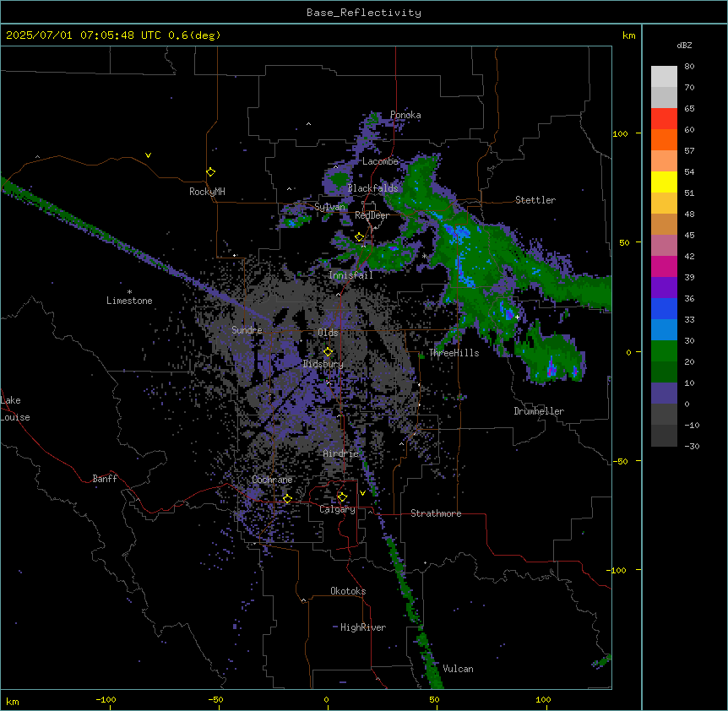Select the yellow diamond marker above Calgary label
Screen dimensions: 728x711
point(342,497)
